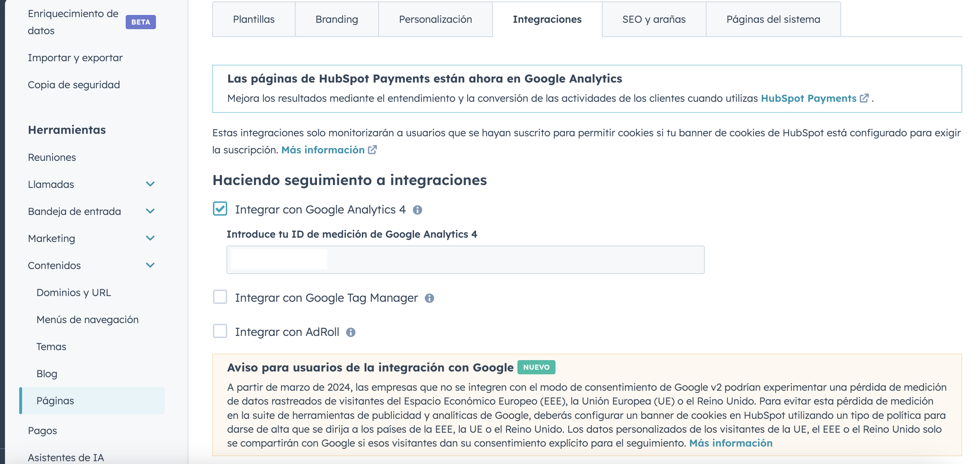Screen dimensions: 980x464
Task: Click the Haciendo seguimiento a integraciones heading
Action: click(349, 180)
